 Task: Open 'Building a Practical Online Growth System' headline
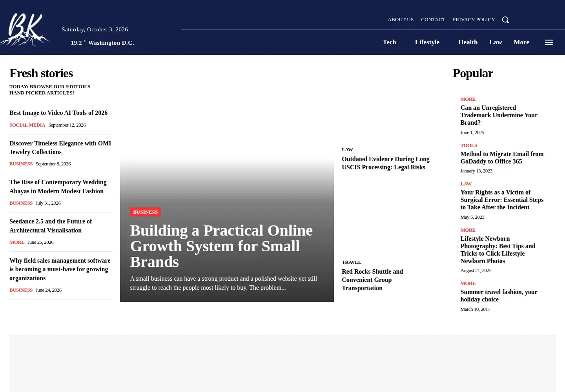[x=221, y=246]
